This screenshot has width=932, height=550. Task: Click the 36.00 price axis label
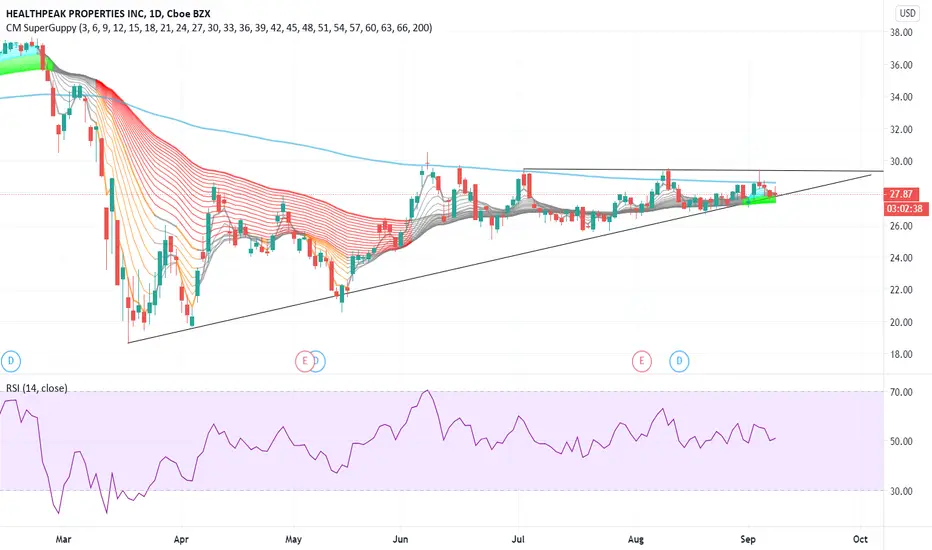click(900, 65)
